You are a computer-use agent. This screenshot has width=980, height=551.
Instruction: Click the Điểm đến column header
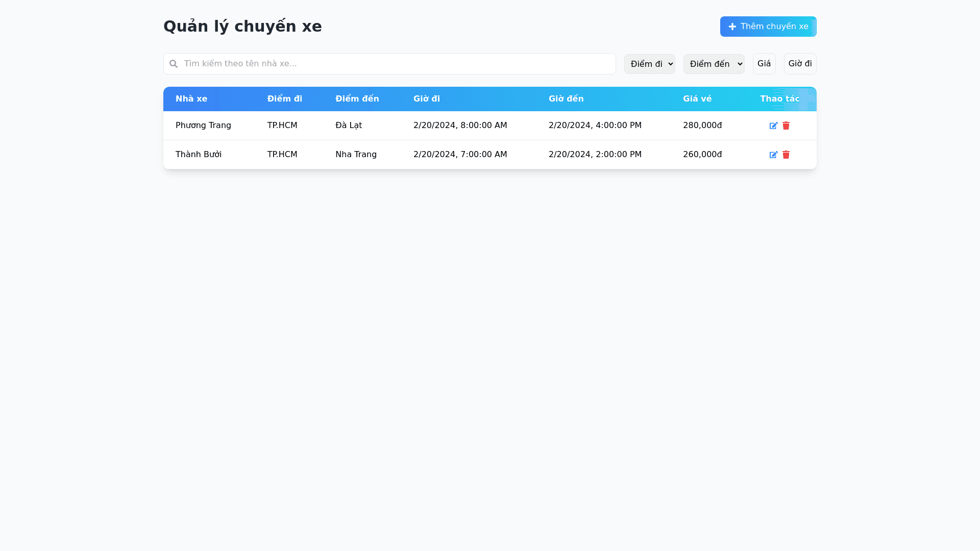point(357,99)
